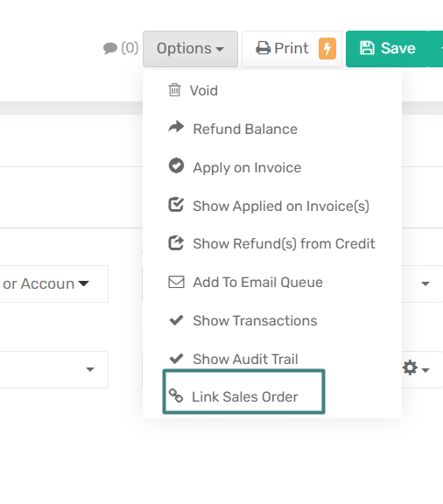Click the printer icon on Print button

point(264,48)
